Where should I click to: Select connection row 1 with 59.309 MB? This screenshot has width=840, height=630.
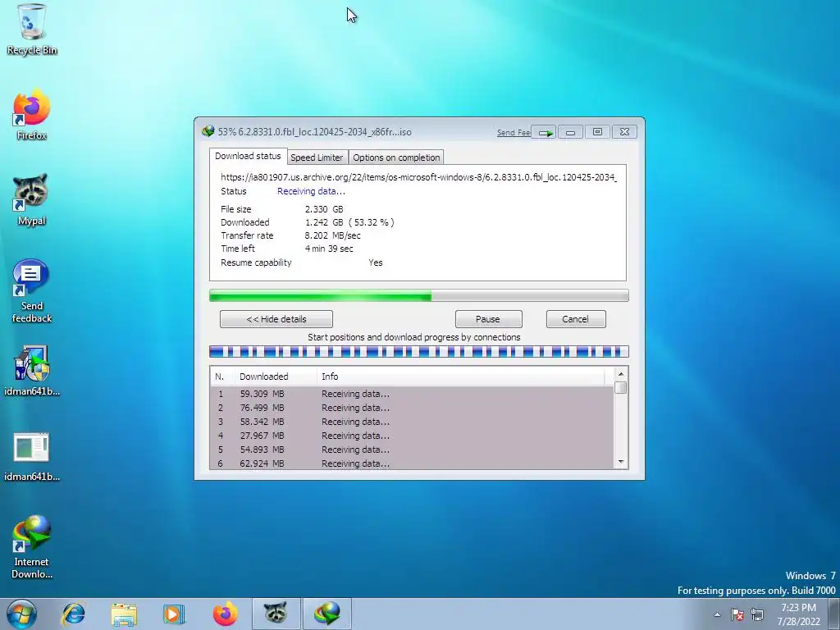click(412, 394)
